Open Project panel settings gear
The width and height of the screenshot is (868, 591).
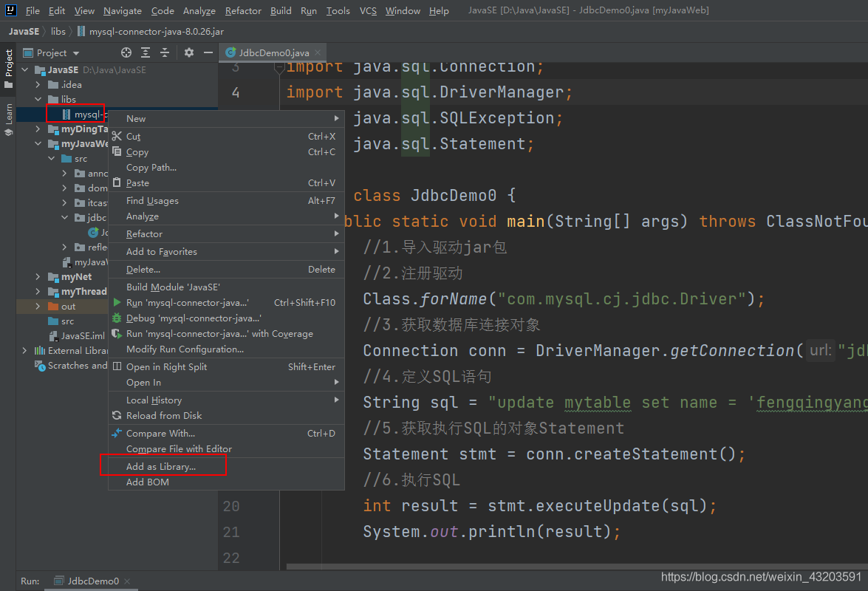point(189,52)
